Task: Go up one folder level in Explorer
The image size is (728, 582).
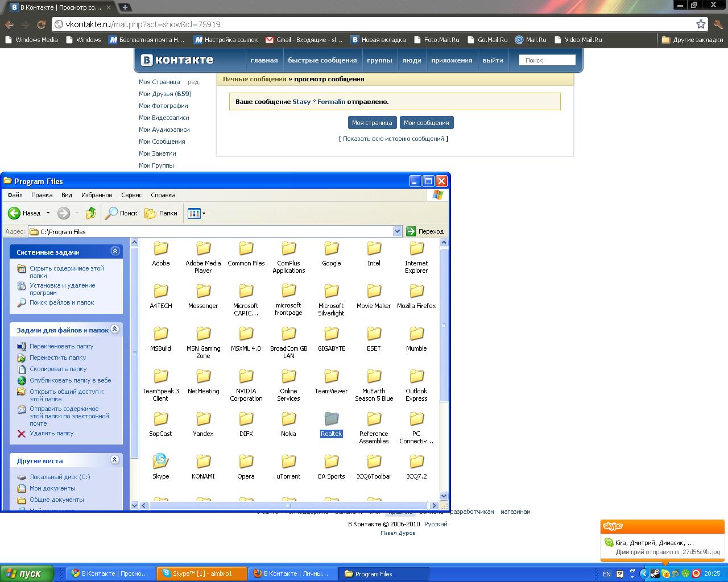Action: (x=91, y=213)
